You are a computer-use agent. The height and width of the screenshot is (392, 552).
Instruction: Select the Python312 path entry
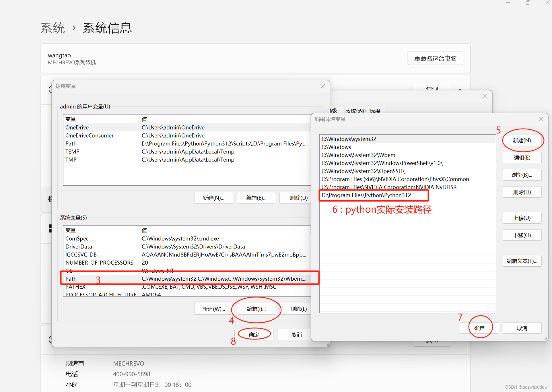coord(366,195)
